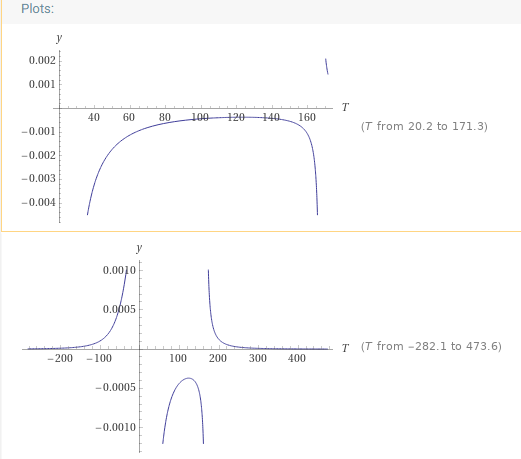Click the 40 tick label on upper plot

point(94,117)
